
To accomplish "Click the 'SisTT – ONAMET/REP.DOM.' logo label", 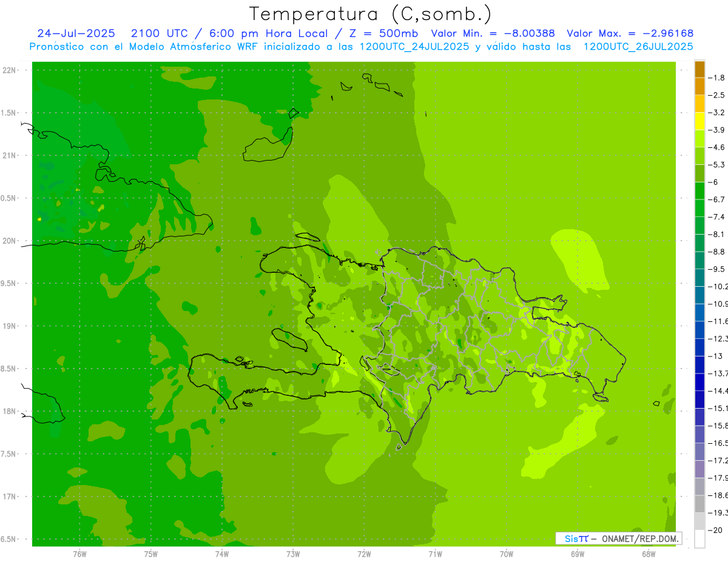I will click(x=619, y=538).
